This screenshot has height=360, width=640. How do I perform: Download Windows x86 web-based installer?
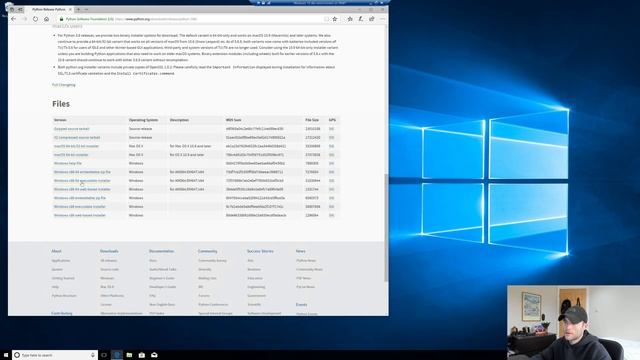tap(80, 215)
